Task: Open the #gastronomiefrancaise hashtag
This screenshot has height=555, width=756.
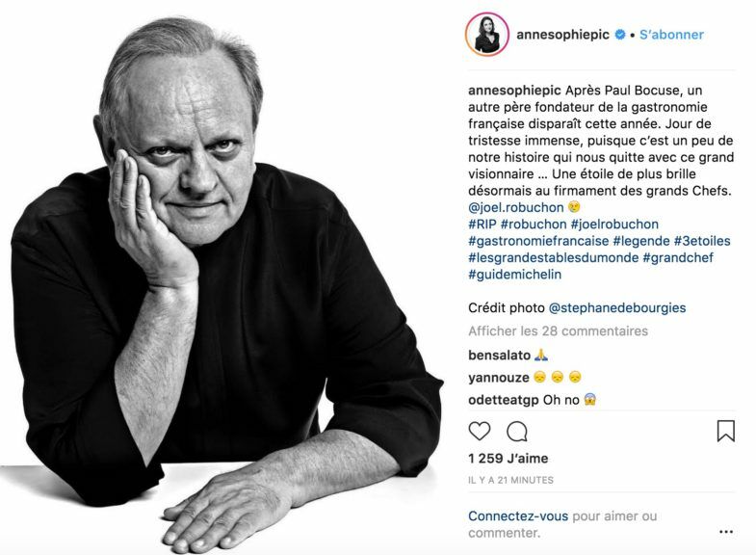Action: click(538, 241)
